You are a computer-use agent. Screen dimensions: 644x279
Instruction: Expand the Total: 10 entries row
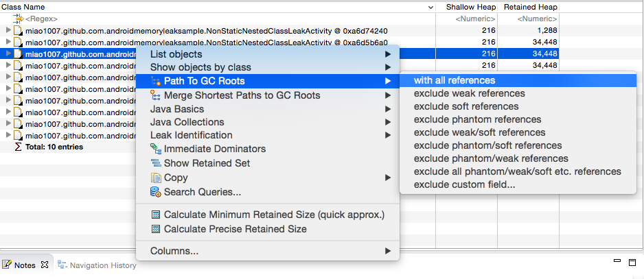(x=18, y=147)
